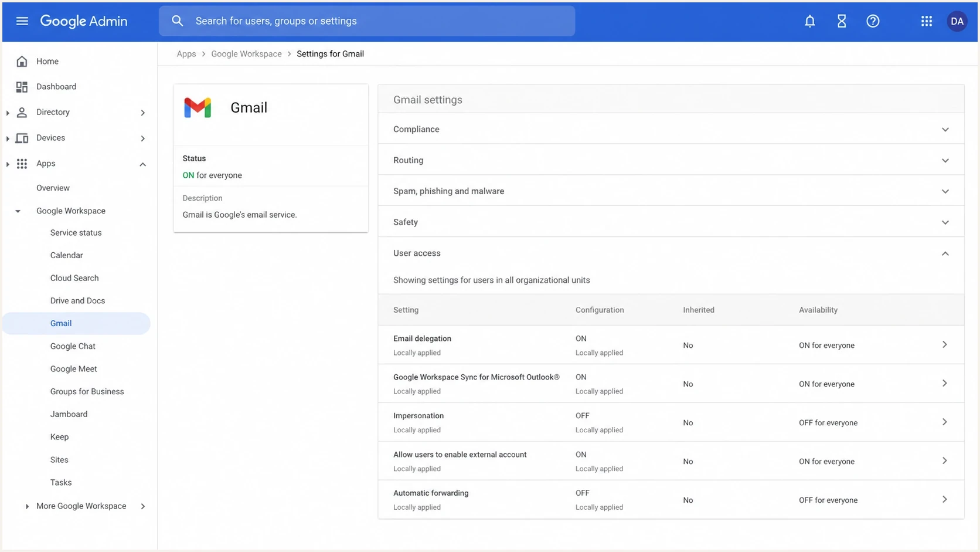Image resolution: width=980 pixels, height=552 pixels.
Task: Click the Configuration column header
Action: coord(600,310)
